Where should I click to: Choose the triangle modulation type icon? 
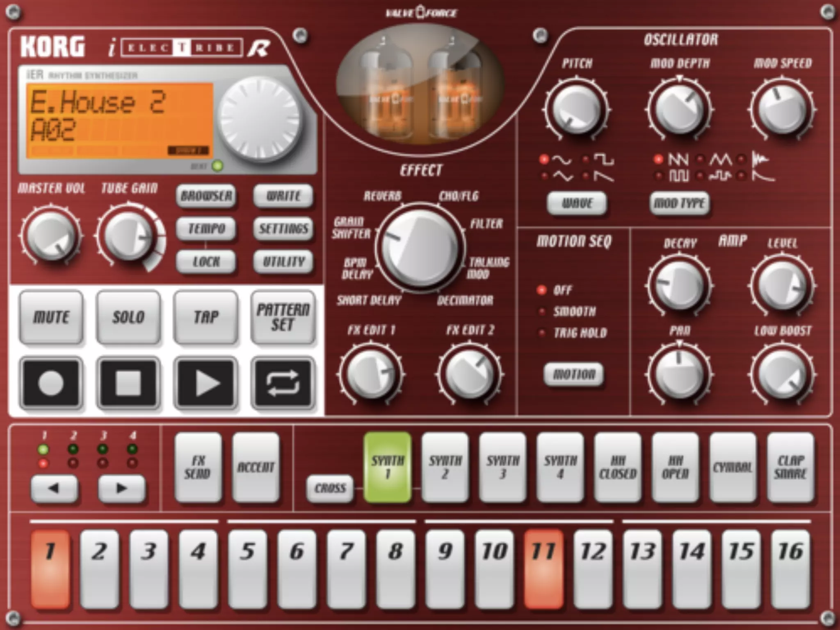[x=720, y=160]
